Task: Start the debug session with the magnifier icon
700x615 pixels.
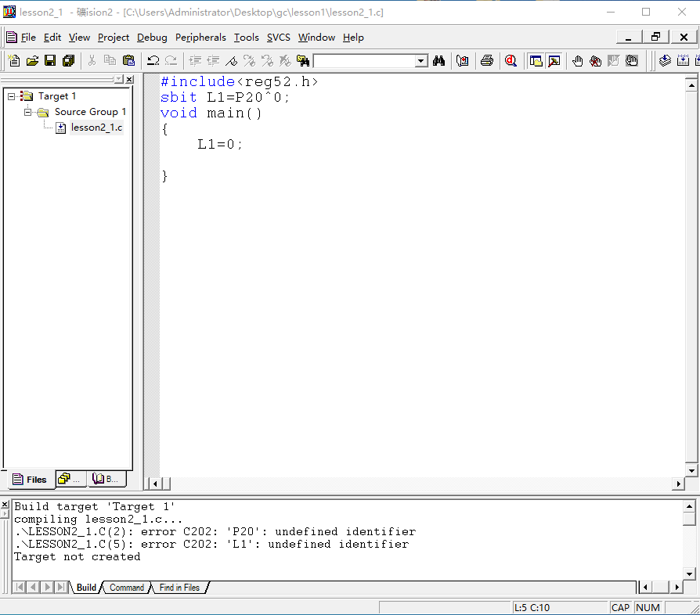Action: point(511,61)
